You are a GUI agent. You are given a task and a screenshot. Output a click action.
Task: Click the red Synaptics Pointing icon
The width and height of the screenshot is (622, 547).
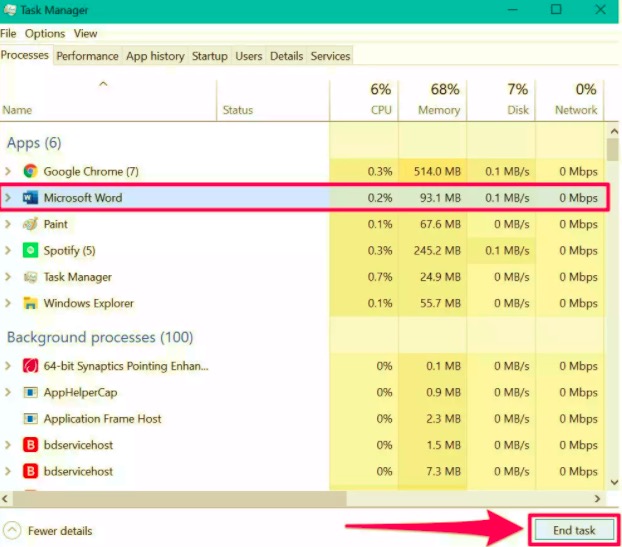(31, 365)
